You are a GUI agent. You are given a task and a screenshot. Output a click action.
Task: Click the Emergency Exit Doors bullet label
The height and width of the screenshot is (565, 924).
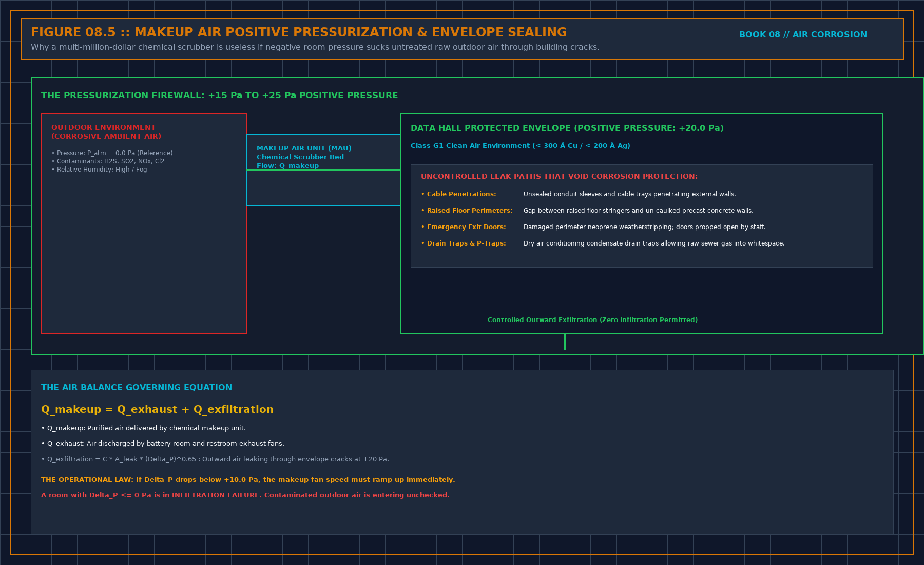(464, 227)
